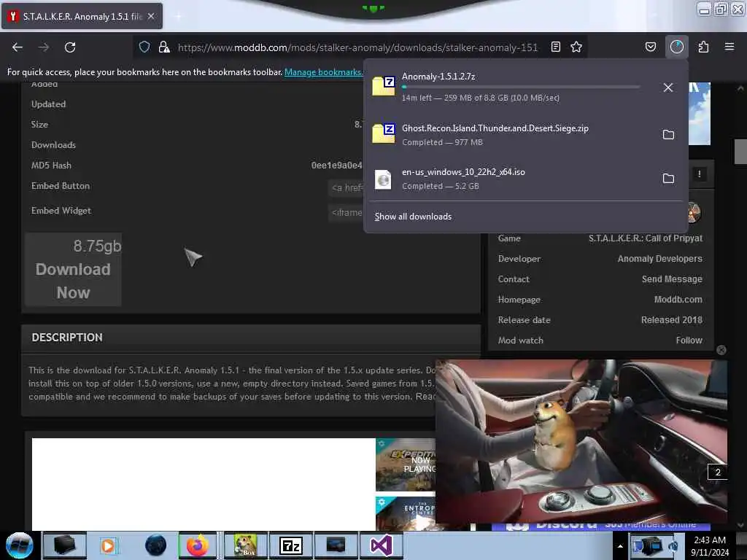Open the Moddb.com homepage link
Image resolution: width=747 pixels, height=560 pixels.
point(678,300)
